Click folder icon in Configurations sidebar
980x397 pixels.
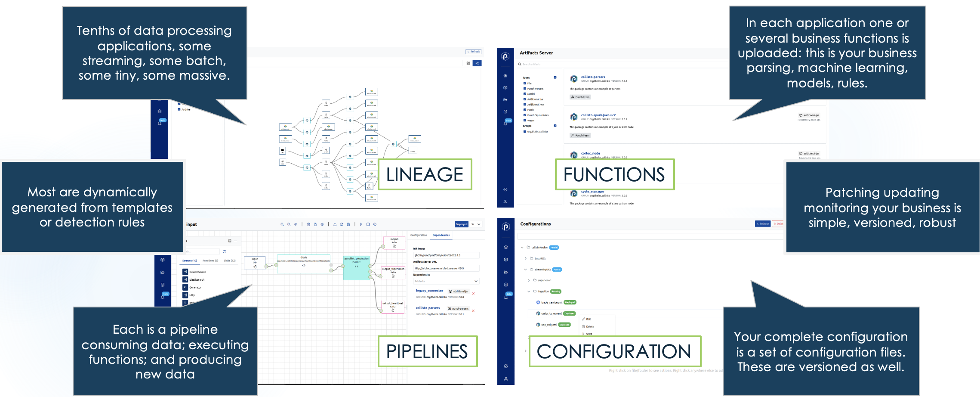click(506, 272)
